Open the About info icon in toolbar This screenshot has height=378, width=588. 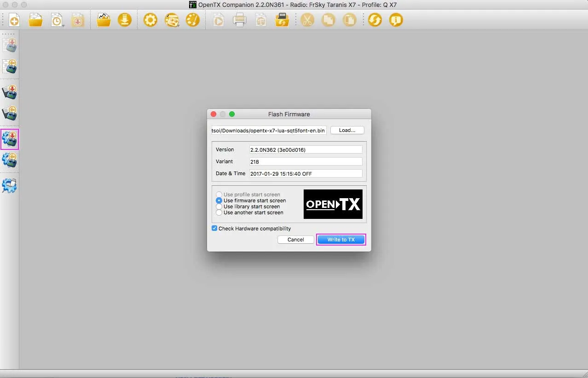[x=396, y=20]
